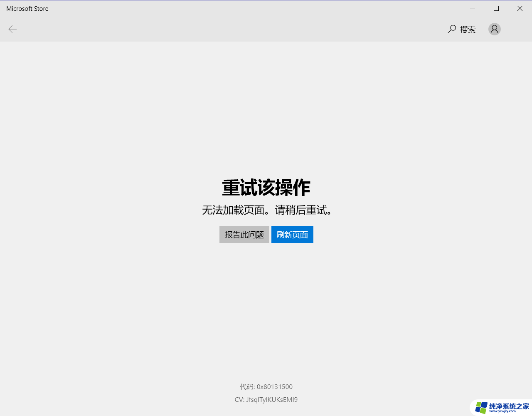Click the 重试该操作 heading
The height and width of the screenshot is (416, 532).
point(266,188)
